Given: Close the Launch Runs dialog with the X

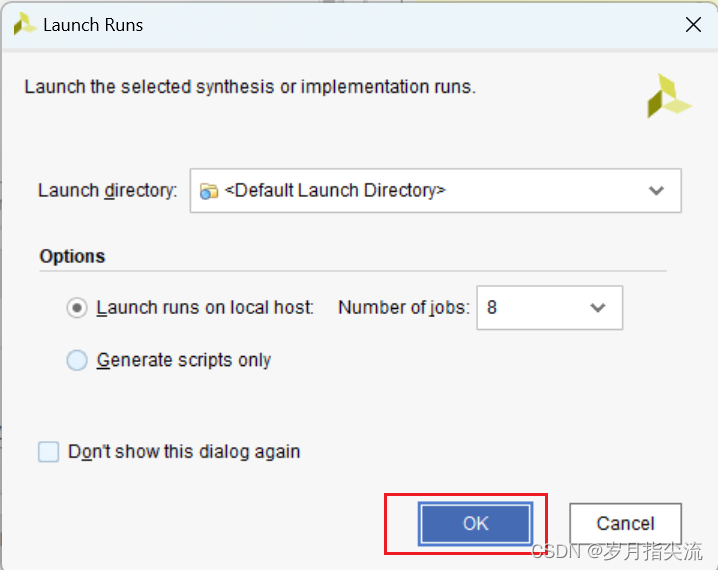Looking at the screenshot, I should [693, 25].
